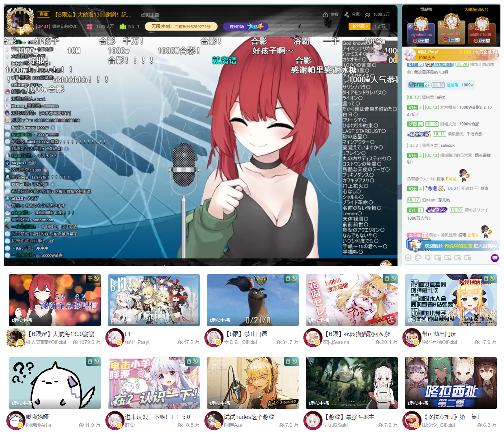
Task: Open the seal 0/21/0 stream thumbnail
Action: pos(253,300)
